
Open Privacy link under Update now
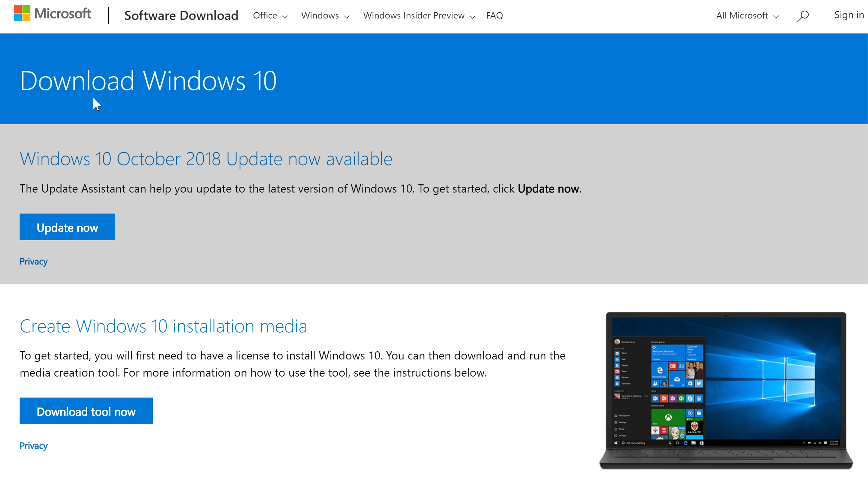point(33,262)
